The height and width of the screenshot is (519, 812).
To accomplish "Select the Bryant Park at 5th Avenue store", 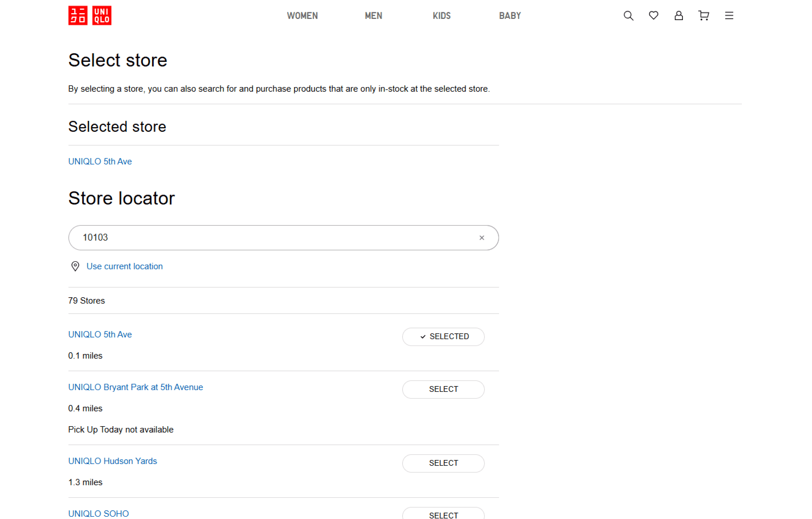I will (x=443, y=389).
